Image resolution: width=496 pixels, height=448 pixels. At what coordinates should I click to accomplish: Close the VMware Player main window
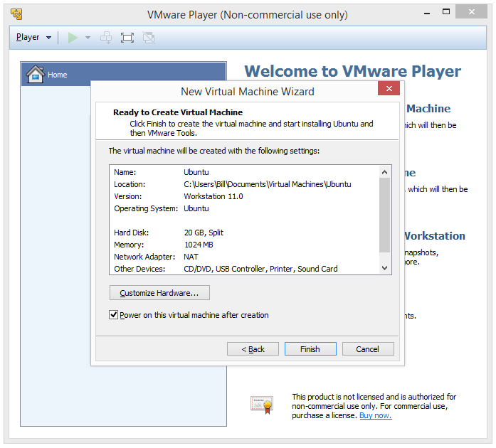(x=471, y=12)
